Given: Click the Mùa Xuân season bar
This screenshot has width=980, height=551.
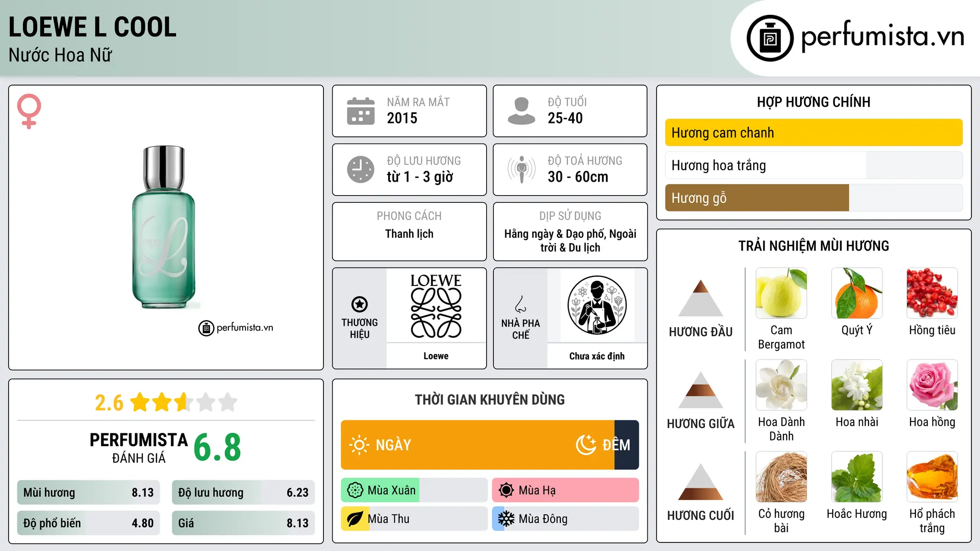Looking at the screenshot, I should tap(414, 490).
